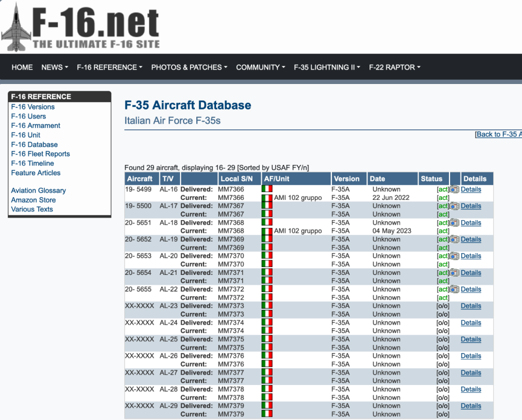The width and height of the screenshot is (522, 420).
Task: Open Details link for AL-29 aircraft
Action: tap(471, 406)
